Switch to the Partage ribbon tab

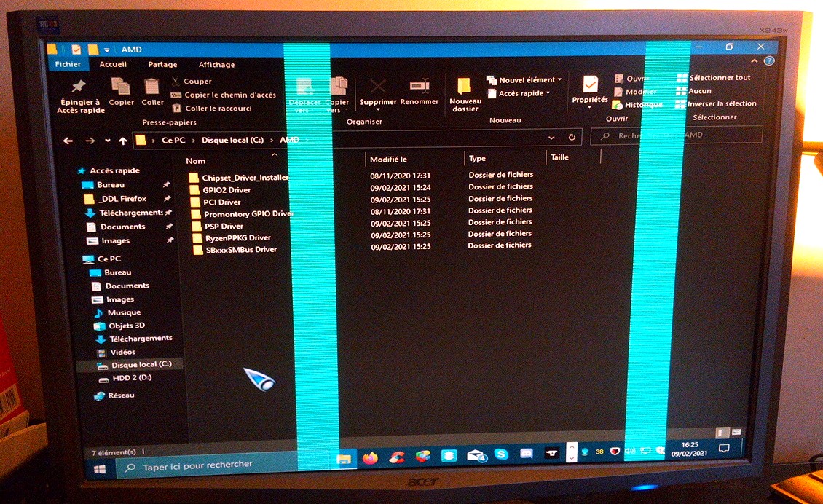coord(162,65)
